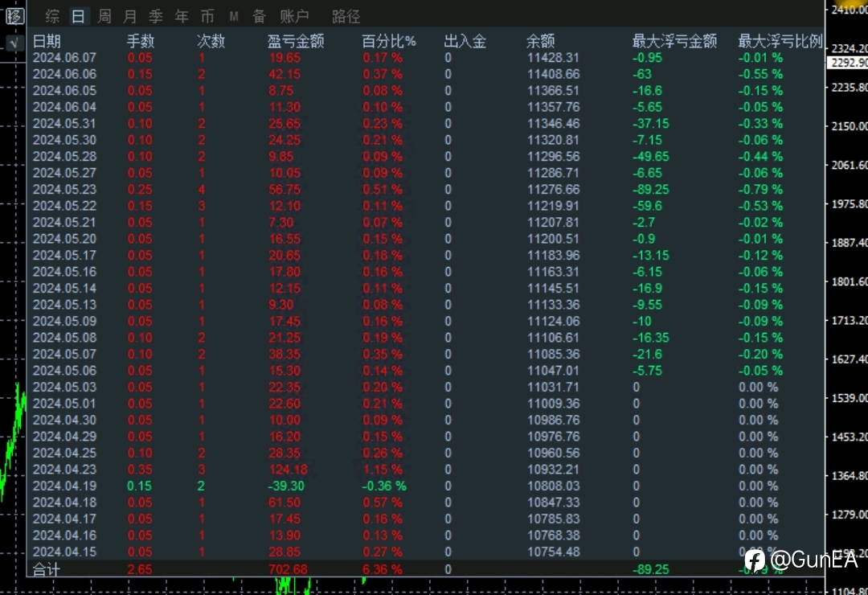The width and height of the screenshot is (868, 595).
Task: Select the 2024.04.23 date row
Action: [425, 470]
